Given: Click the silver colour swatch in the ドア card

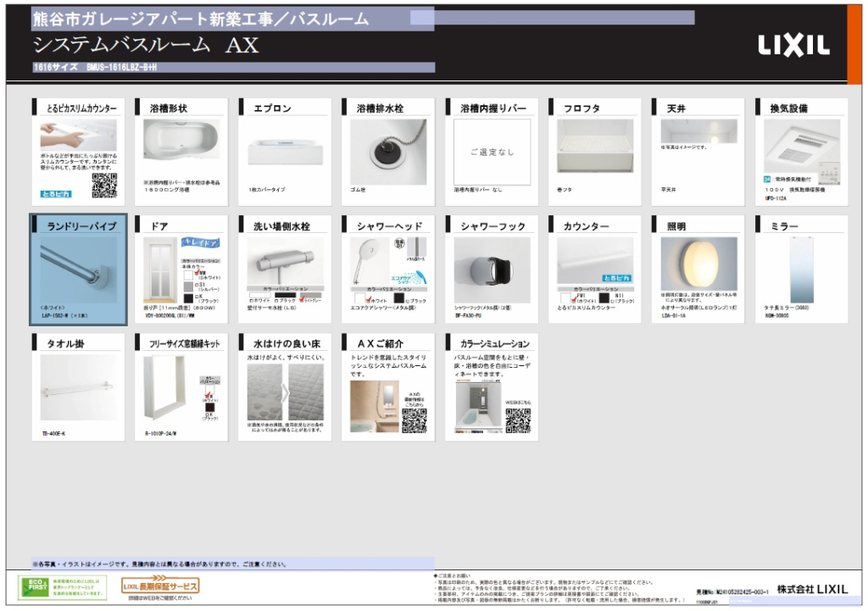Looking at the screenshot, I should (x=188, y=286).
